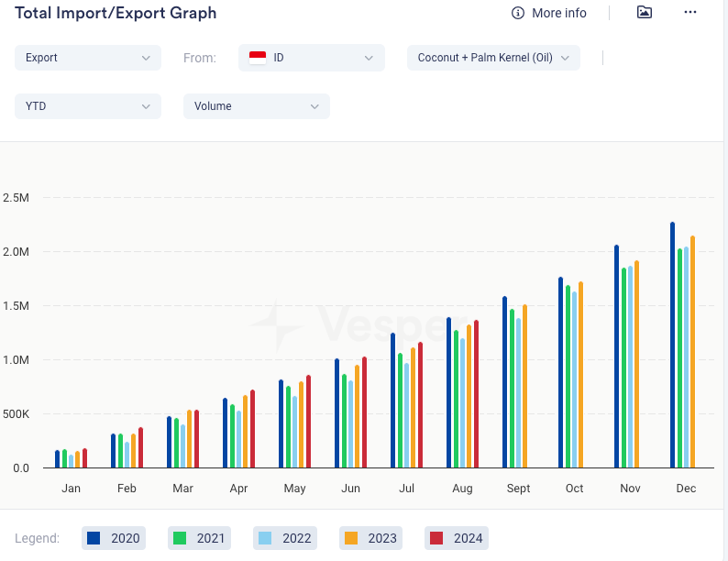The height and width of the screenshot is (561, 728).
Task: Open the Export trade direction dropdown
Action: 88,58
